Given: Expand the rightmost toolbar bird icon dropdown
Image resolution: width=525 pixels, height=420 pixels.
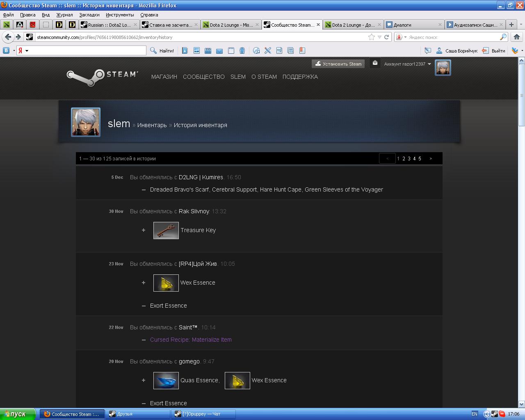Looking at the screenshot, I should click(522, 51).
